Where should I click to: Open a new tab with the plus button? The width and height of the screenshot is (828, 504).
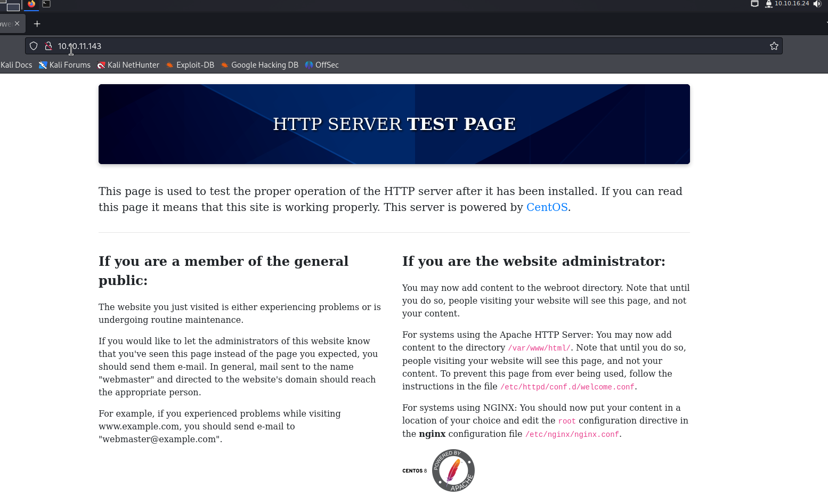(x=37, y=24)
